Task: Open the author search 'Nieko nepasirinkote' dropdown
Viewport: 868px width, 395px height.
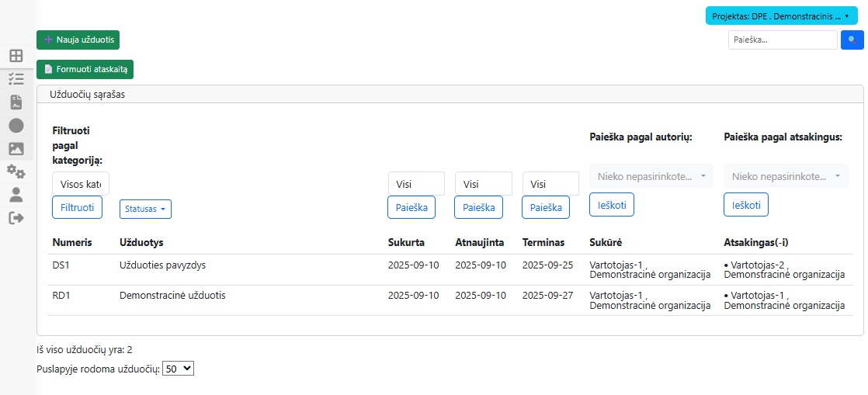Action: point(651,176)
